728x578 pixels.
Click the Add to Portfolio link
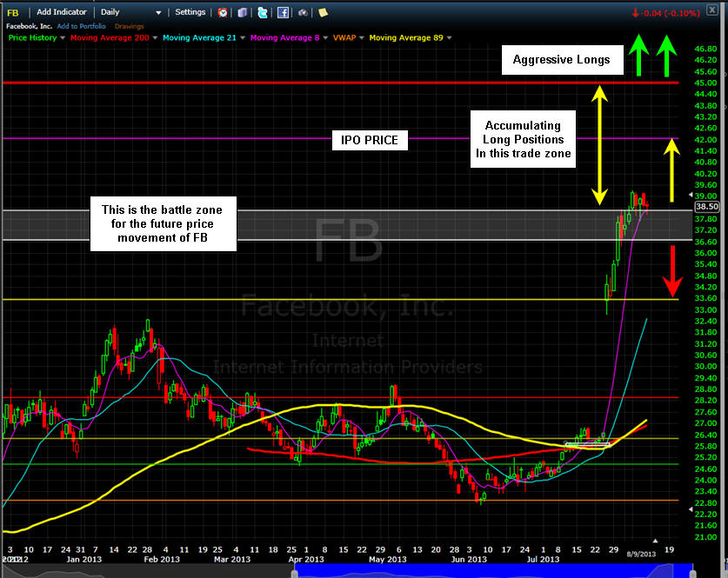(x=81, y=26)
